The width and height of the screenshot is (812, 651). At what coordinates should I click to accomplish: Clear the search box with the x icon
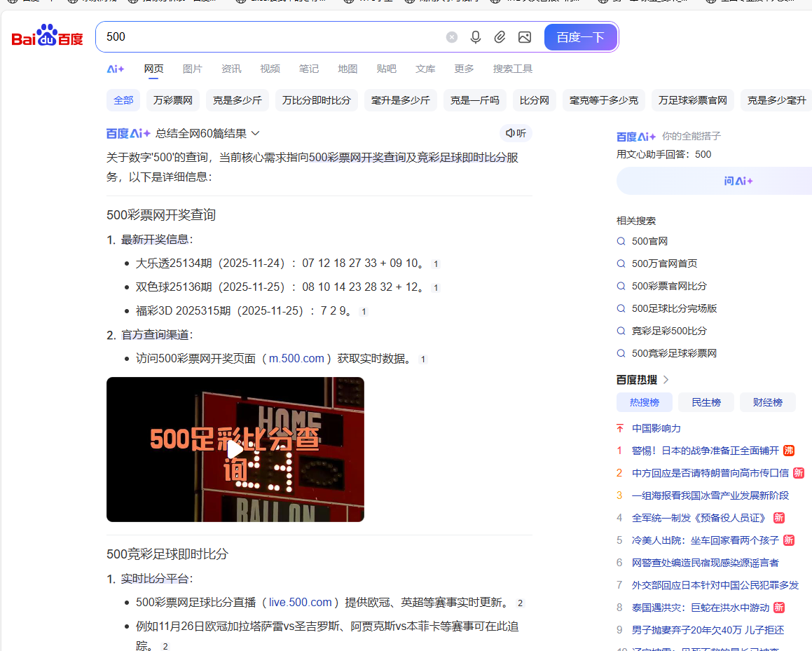pyautogui.click(x=451, y=36)
